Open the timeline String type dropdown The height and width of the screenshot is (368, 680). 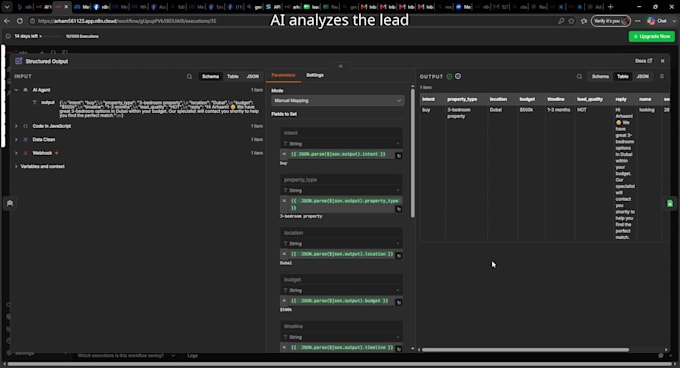click(341, 337)
